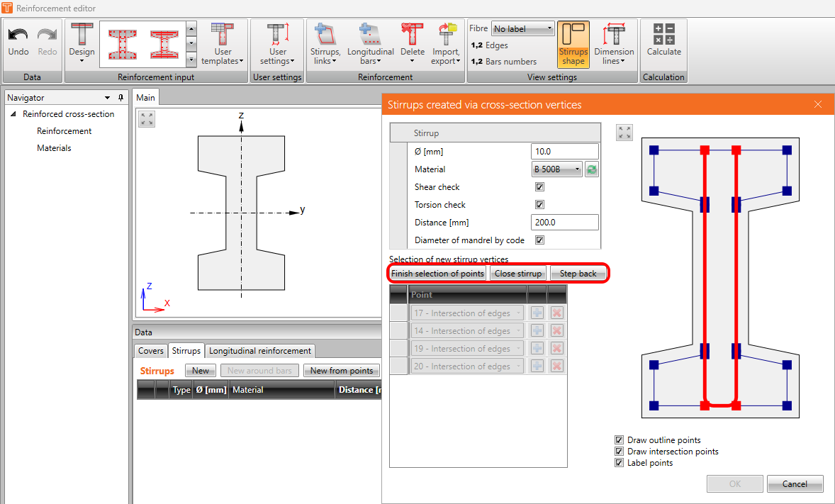Image resolution: width=835 pixels, height=504 pixels.
Task: Click the refresh icon next to Material
Action: pos(591,169)
